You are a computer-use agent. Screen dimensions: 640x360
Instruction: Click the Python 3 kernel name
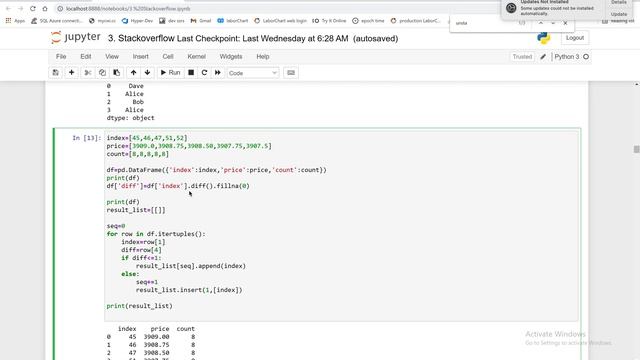[567, 57]
